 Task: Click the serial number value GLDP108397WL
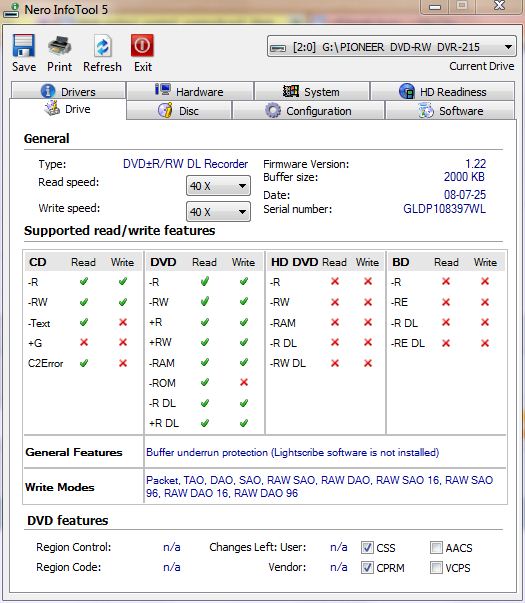click(x=444, y=209)
